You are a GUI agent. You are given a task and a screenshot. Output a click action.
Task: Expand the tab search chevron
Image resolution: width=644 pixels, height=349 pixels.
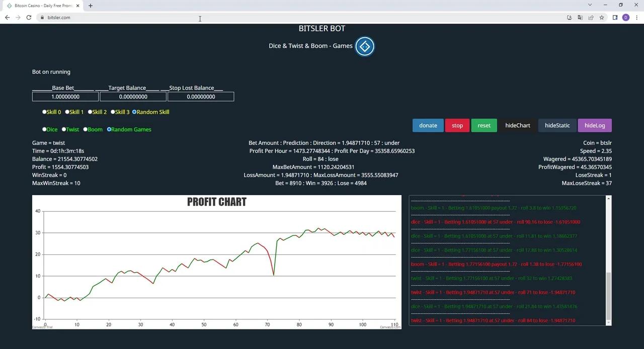click(x=590, y=5)
